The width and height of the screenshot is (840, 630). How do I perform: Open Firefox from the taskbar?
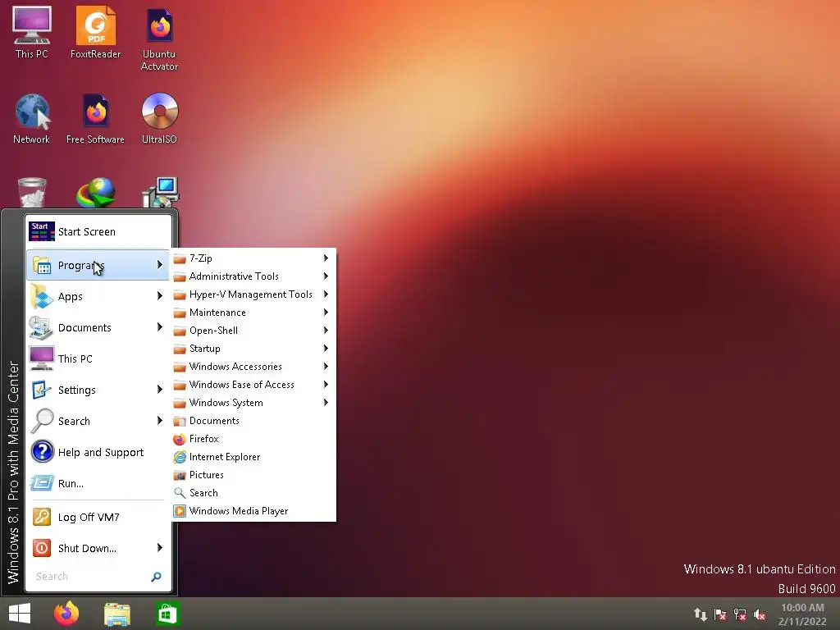pyautogui.click(x=66, y=614)
